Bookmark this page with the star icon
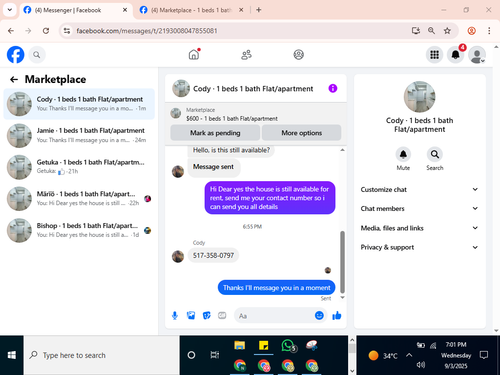 (447, 31)
